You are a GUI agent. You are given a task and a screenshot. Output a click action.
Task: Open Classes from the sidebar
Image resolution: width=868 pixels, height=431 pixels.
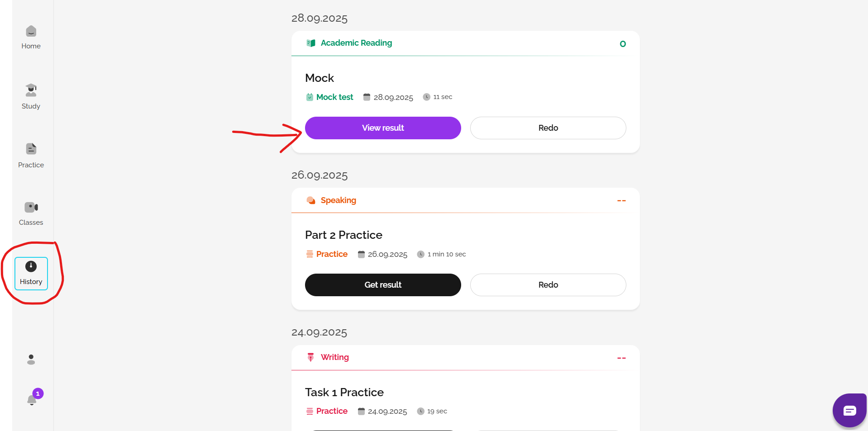31,213
